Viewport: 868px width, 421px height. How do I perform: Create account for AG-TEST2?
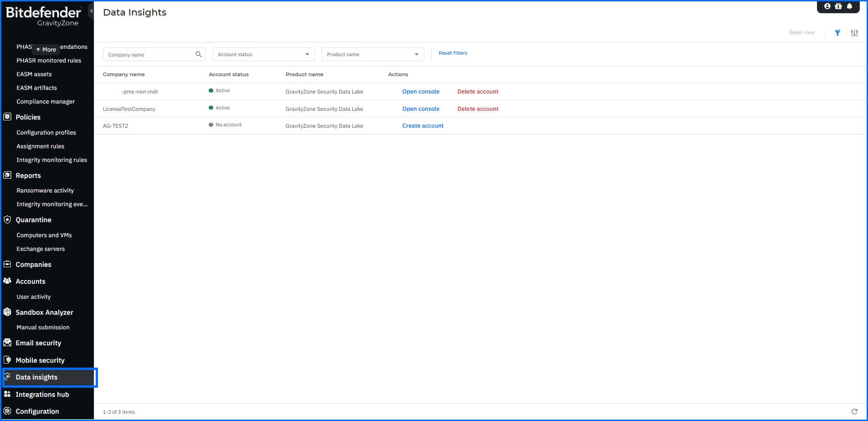(x=422, y=125)
